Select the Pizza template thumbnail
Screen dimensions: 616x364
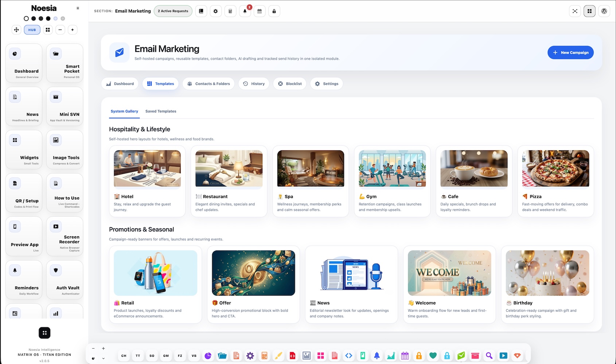click(x=555, y=169)
